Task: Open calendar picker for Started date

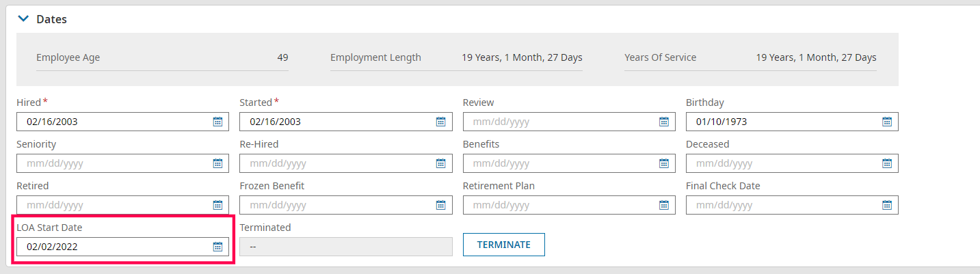Action: point(440,122)
